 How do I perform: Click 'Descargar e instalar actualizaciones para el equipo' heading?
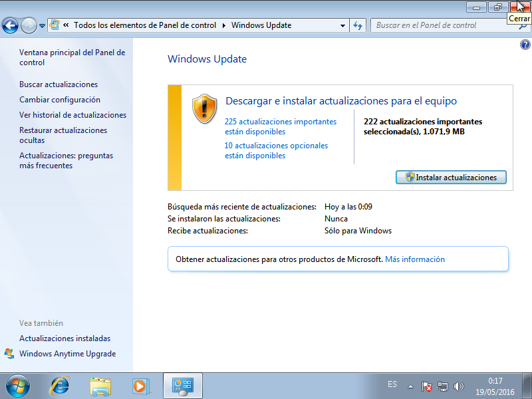click(341, 101)
